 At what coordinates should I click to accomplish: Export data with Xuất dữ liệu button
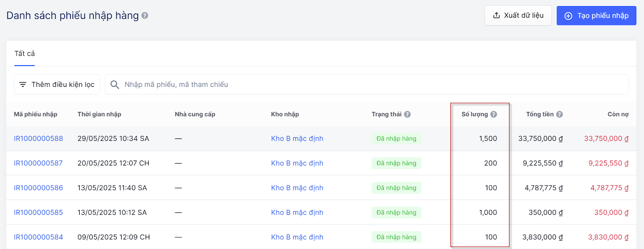(x=518, y=15)
